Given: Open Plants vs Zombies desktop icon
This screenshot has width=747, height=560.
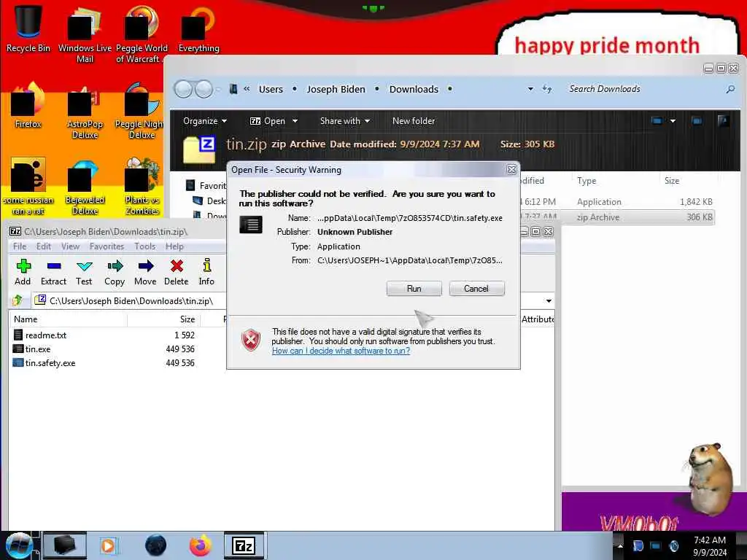Looking at the screenshot, I should tap(142, 187).
